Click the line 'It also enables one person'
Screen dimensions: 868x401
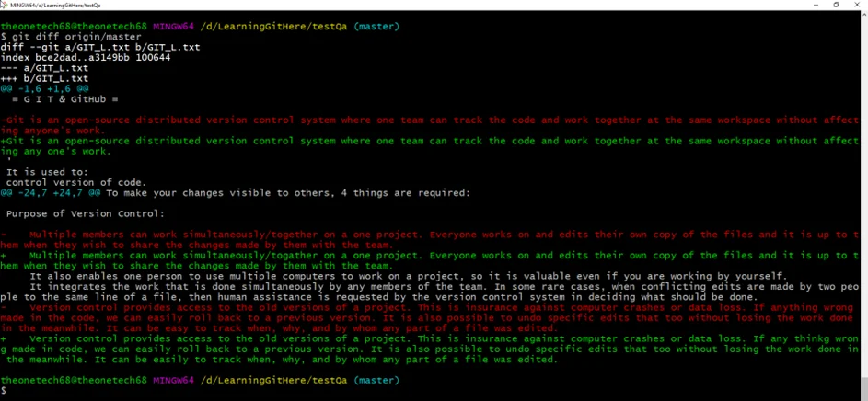pos(408,276)
